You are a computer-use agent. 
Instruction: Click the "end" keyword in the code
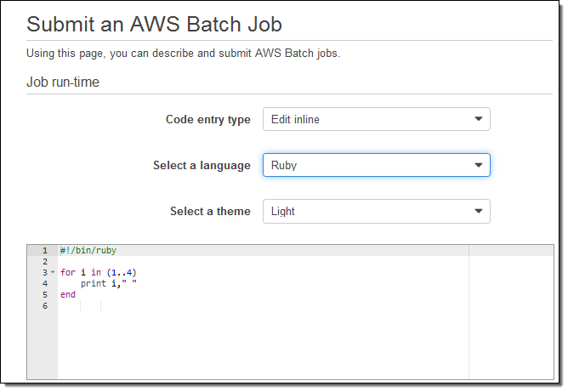67,295
